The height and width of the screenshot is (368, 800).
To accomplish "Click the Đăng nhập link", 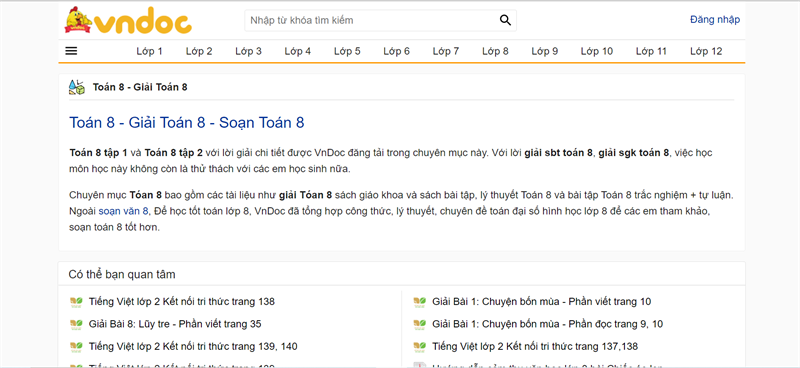I will [715, 20].
